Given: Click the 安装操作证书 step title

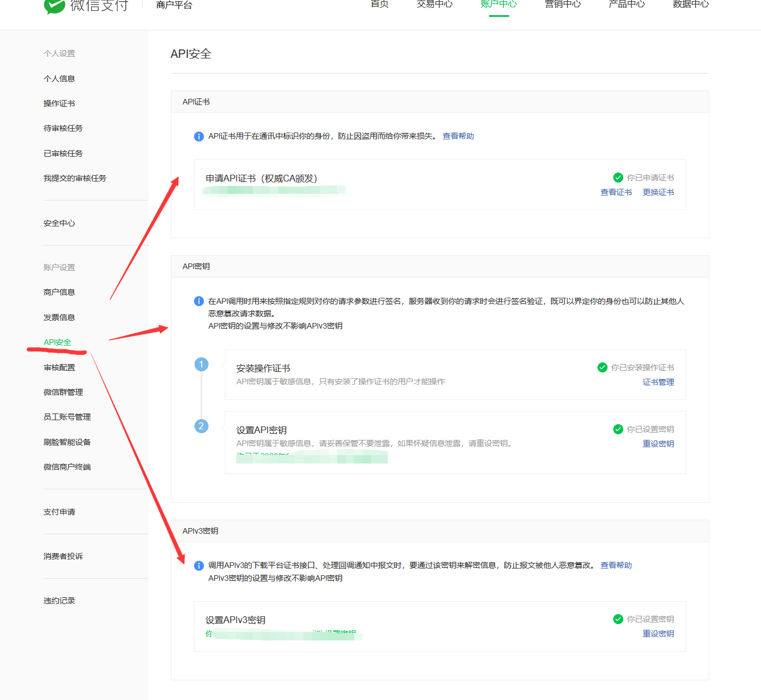Looking at the screenshot, I should [x=263, y=368].
